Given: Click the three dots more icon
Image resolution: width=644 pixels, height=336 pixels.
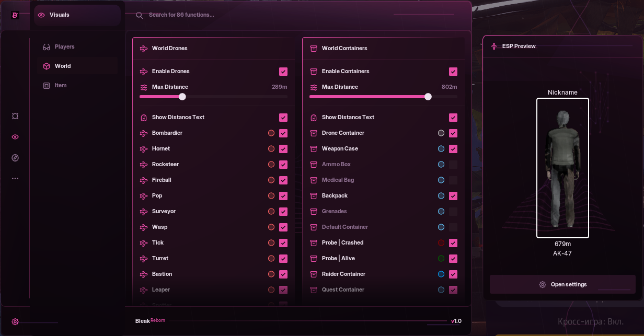Looking at the screenshot, I should (15, 179).
